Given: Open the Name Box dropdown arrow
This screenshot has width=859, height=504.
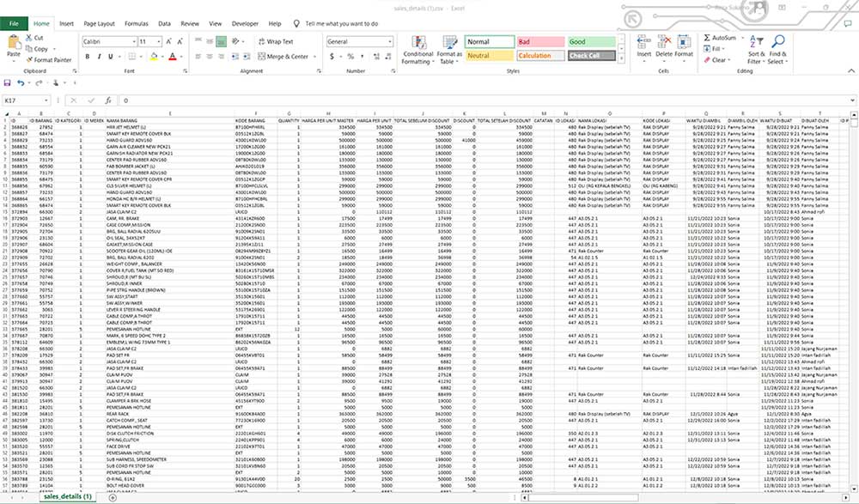Looking at the screenshot, I should tap(46, 100).
